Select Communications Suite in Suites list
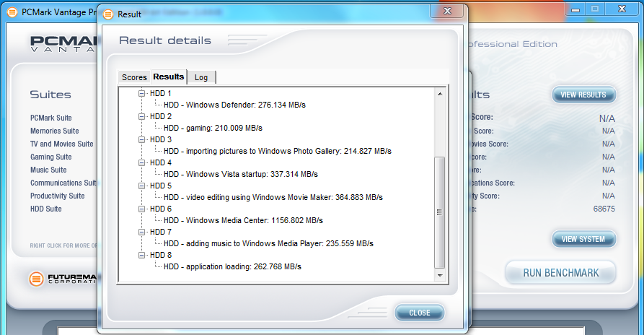644x335 pixels. point(63,183)
